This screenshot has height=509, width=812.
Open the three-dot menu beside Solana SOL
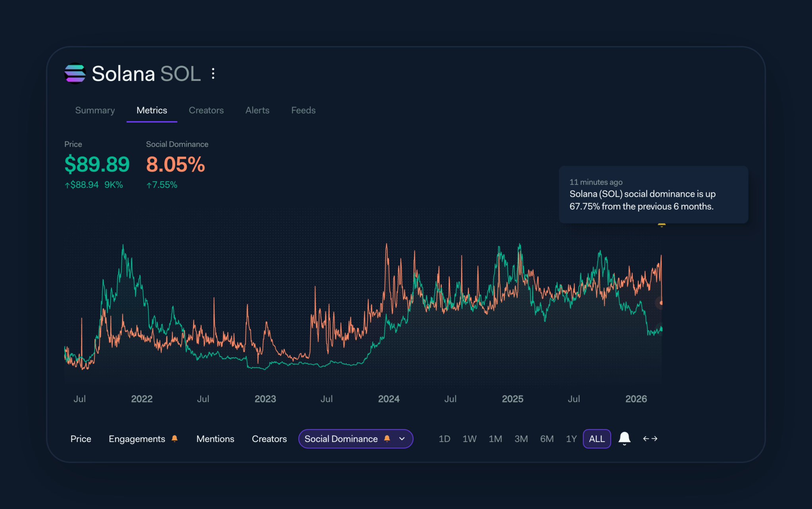(213, 74)
